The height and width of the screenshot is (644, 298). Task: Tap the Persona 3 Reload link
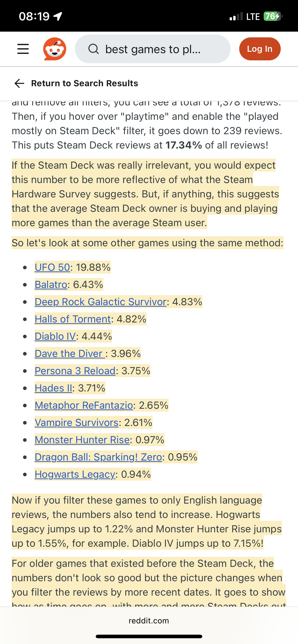coord(75,371)
